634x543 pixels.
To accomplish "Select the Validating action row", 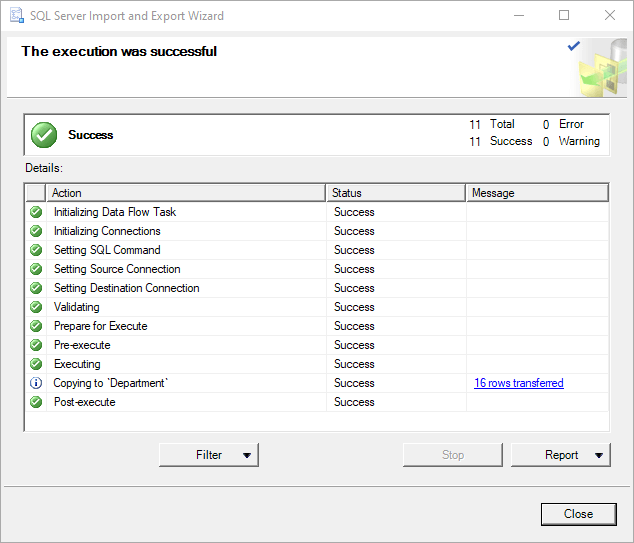I will coord(317,307).
